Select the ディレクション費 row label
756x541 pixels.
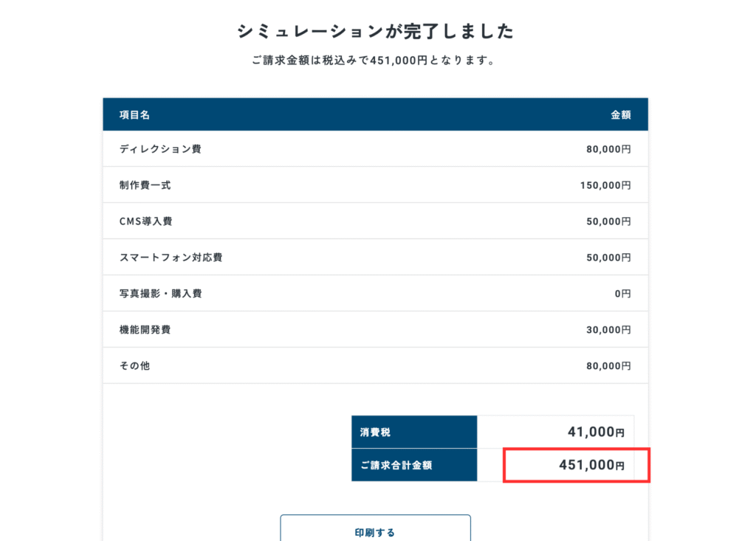(160, 149)
